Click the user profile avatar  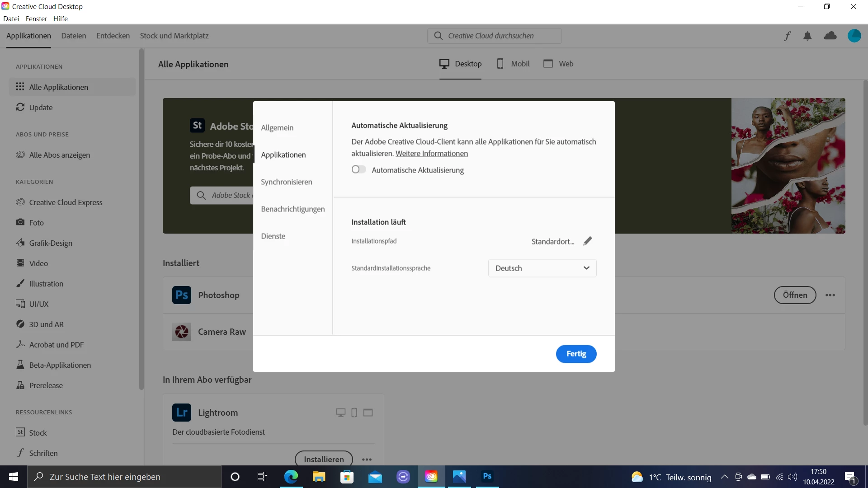click(854, 36)
